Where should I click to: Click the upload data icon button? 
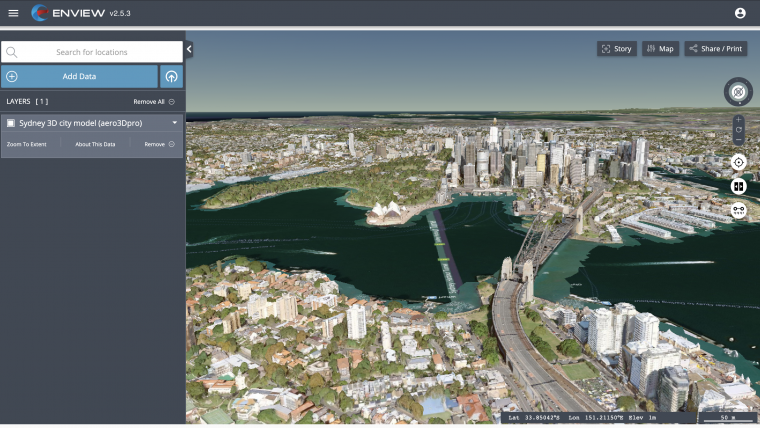coord(171,77)
